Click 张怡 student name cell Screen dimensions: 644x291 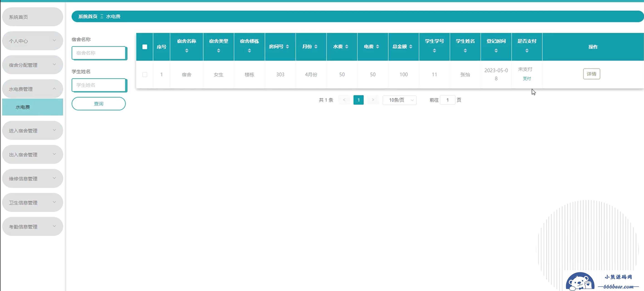465,74
